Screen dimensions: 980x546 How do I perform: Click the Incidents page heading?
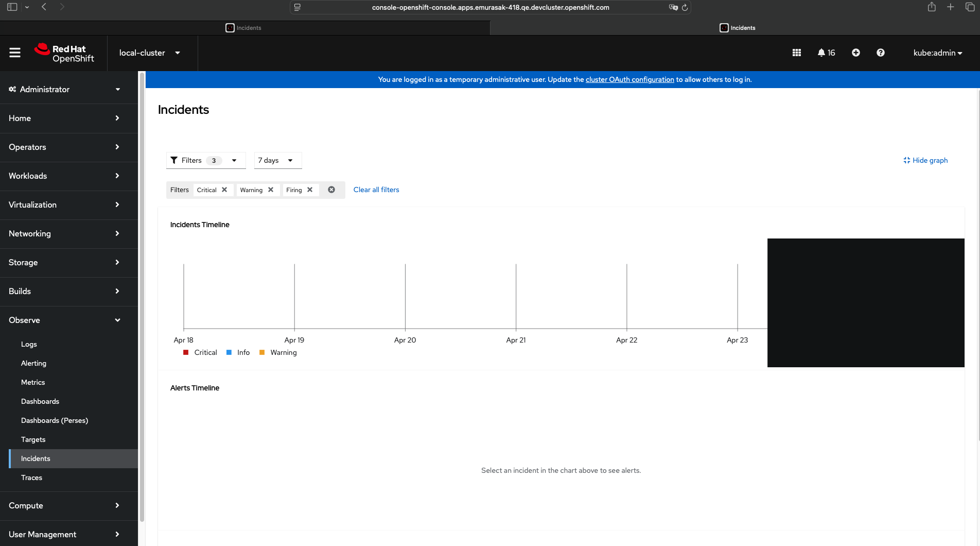(183, 110)
